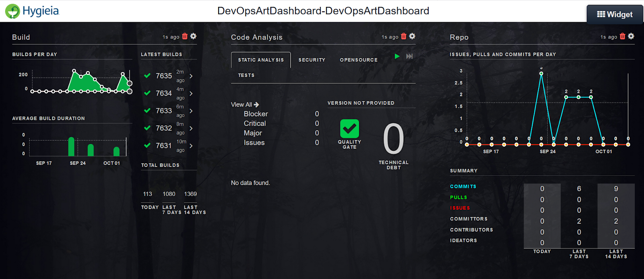Expand build 7632 chevron
Viewport: 644px width, 279px height.
coord(191,128)
